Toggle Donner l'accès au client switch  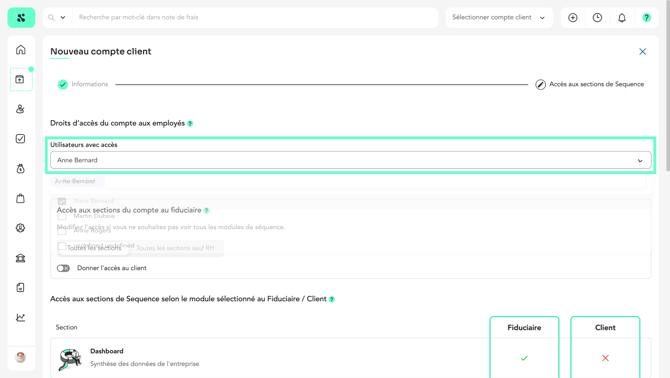tap(63, 268)
